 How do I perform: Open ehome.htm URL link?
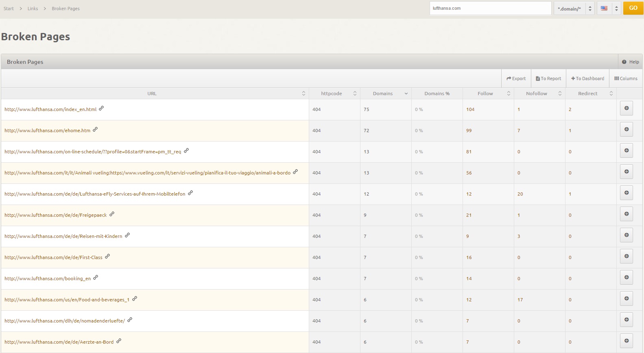47,131
